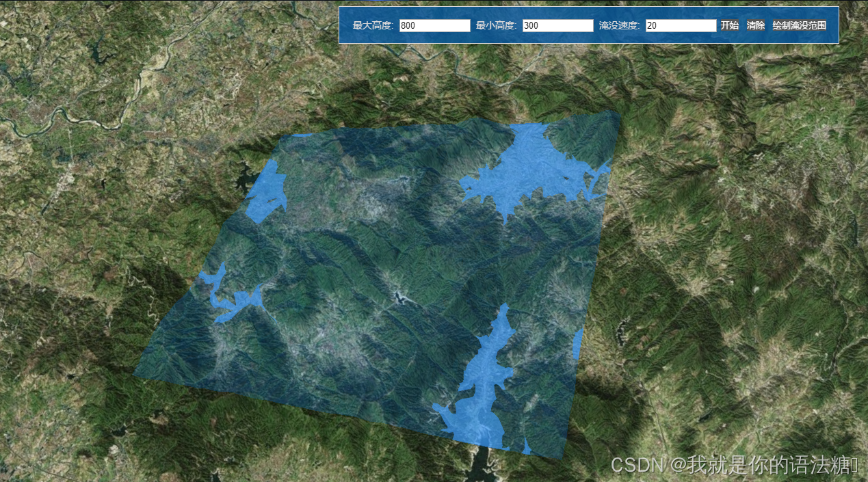This screenshot has height=482, width=868.
Task: Click the 淹没速度 input field showing 20
Action: coord(681,25)
